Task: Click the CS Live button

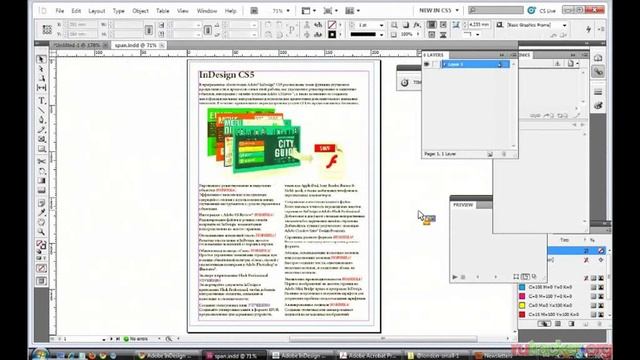Action: pyautogui.click(x=543, y=11)
